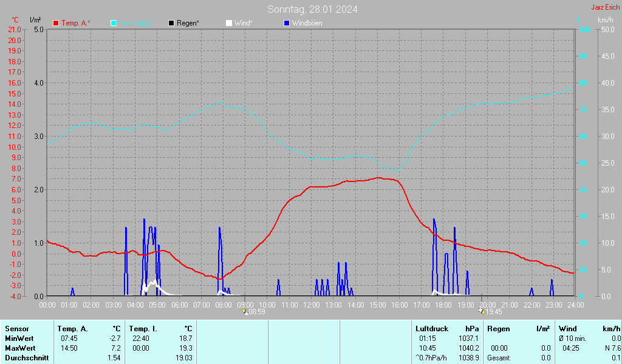Click the white Wind* legend swatch
This screenshot has height=364, width=622.
(x=229, y=24)
